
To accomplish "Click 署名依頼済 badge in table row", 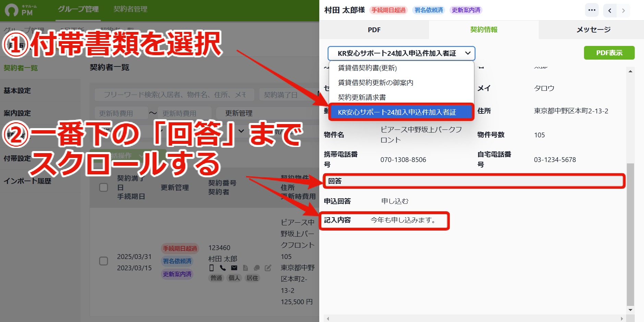I will click(x=177, y=261).
